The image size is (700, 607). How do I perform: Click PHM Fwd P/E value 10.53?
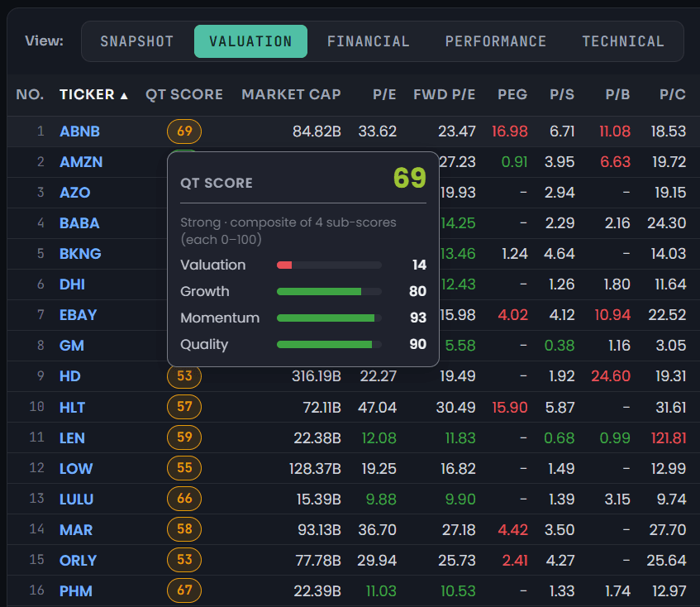pos(458,591)
